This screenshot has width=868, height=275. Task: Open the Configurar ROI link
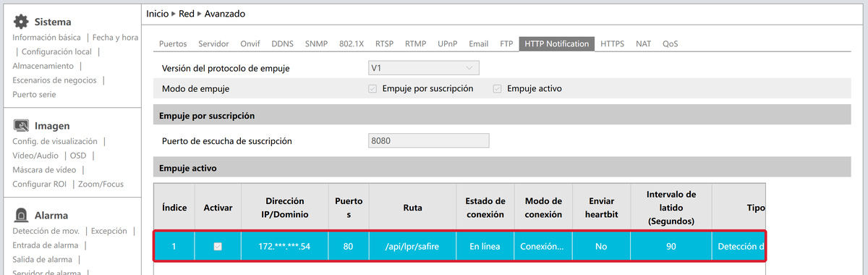[x=39, y=185]
